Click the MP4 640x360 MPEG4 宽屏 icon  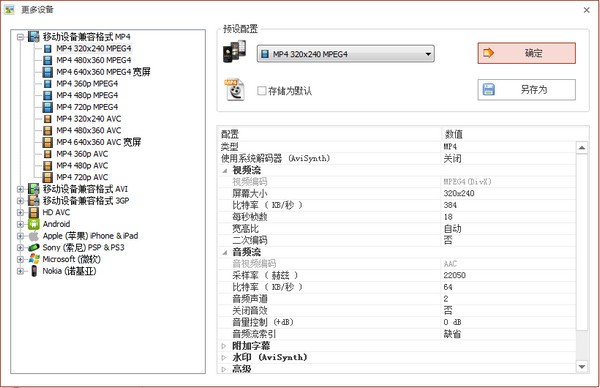(47, 72)
